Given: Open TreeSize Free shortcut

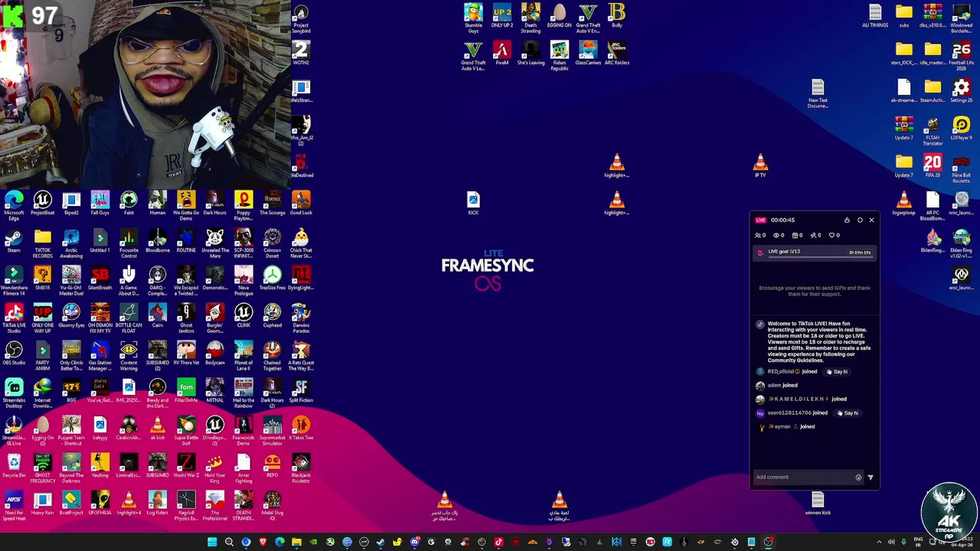Looking at the screenshot, I should pyautogui.click(x=272, y=278).
